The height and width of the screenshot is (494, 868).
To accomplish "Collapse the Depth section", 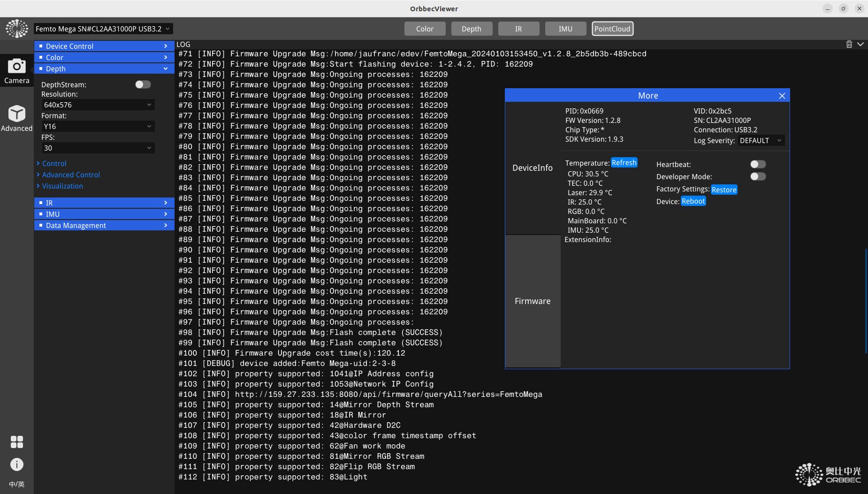I will point(104,68).
